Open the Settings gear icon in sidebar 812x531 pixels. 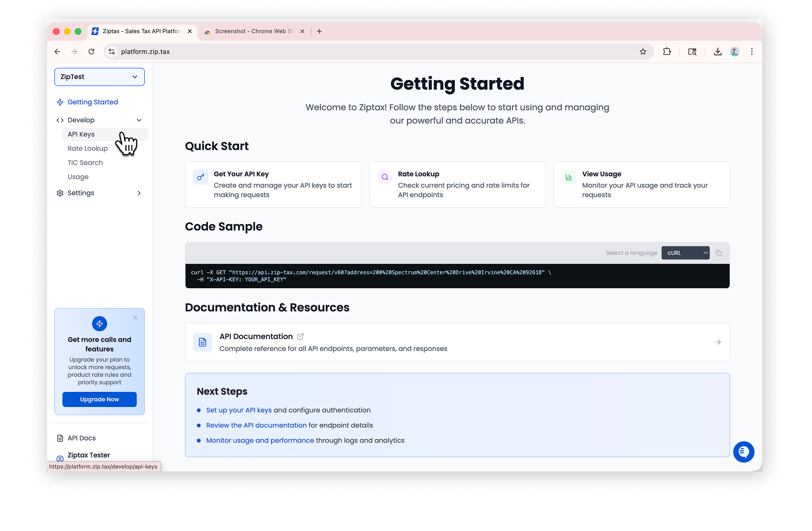tap(60, 193)
